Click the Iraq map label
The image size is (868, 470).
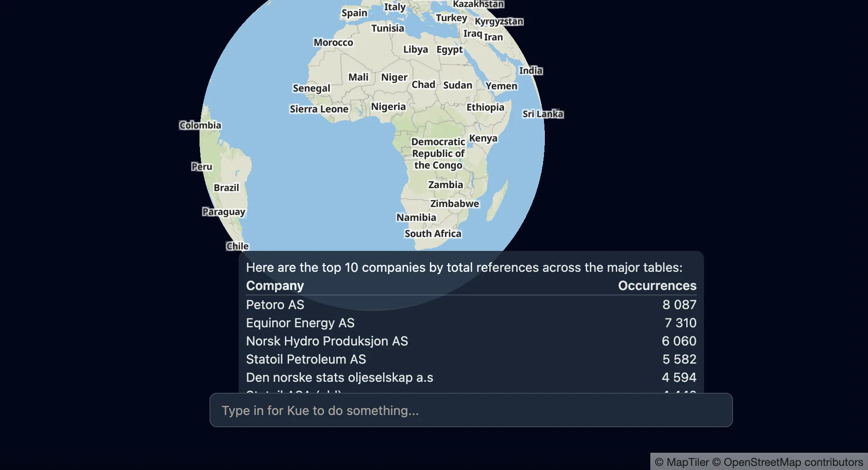click(472, 34)
